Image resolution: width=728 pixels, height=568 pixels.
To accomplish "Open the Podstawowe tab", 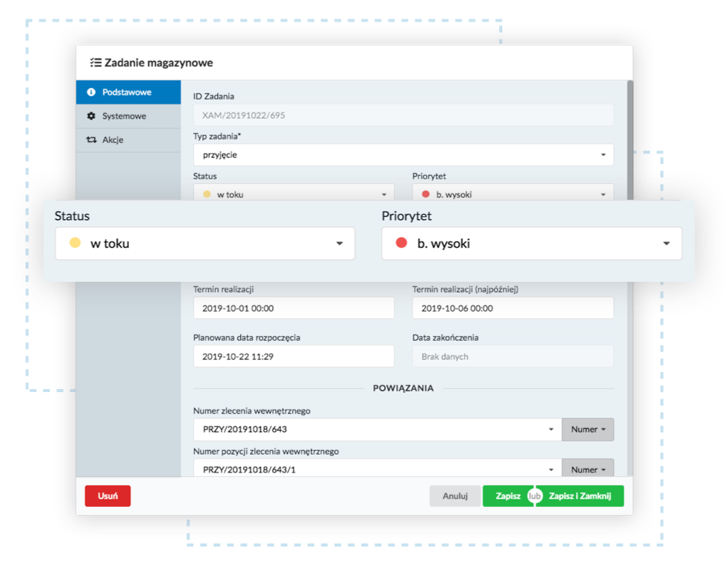I will (x=128, y=92).
